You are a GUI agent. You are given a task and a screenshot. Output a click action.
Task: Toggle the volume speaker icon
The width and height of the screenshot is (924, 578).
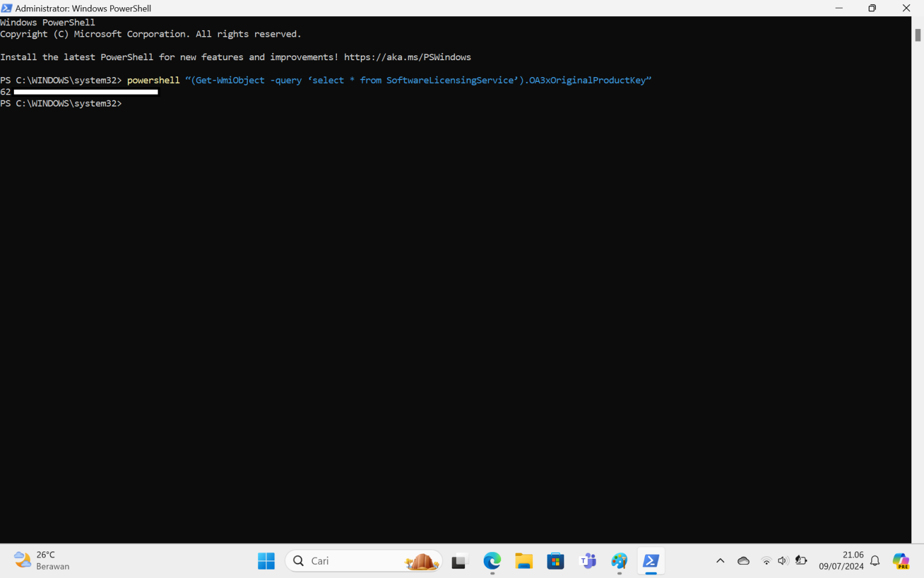click(783, 561)
